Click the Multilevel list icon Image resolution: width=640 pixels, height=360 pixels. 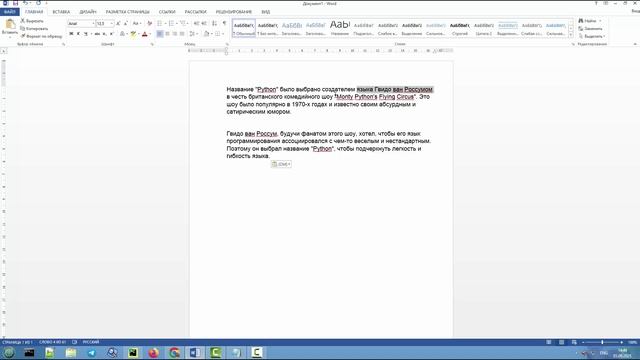coord(182,24)
